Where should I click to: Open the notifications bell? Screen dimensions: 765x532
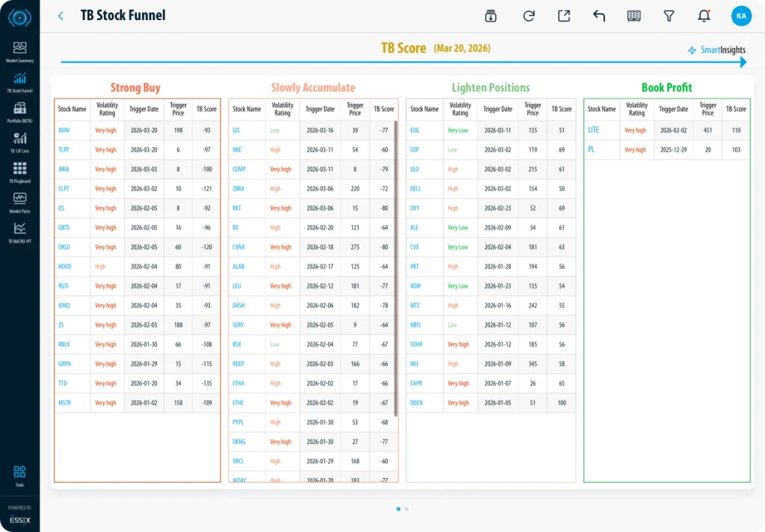point(704,16)
